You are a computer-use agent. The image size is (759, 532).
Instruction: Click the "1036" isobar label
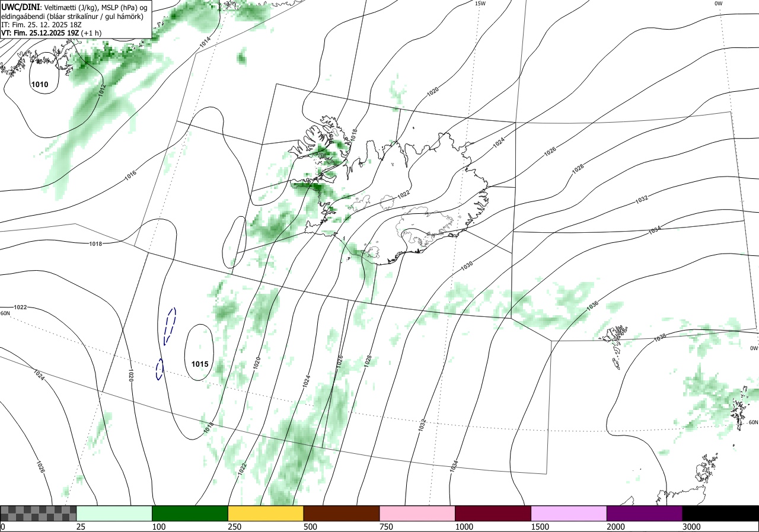point(592,306)
